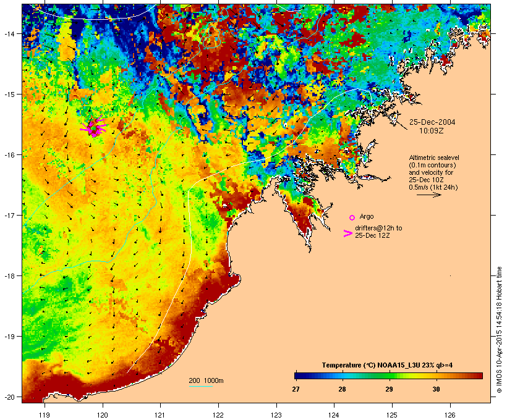Click the longitude label 122
The image size is (507, 420).
point(218,415)
